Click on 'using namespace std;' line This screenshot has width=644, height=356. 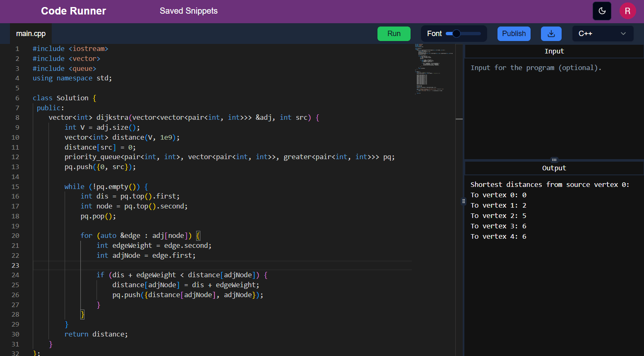tap(72, 78)
